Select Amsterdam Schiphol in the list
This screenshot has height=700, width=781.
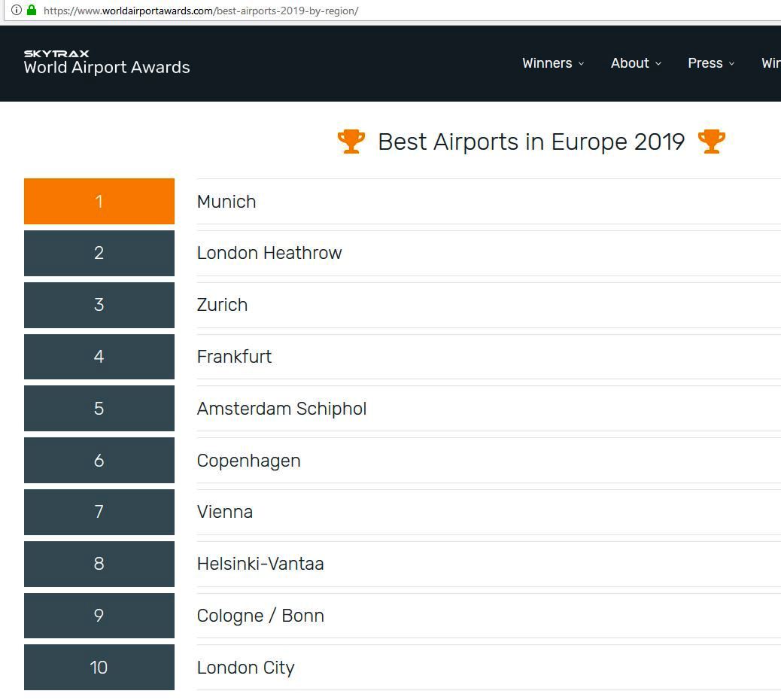pos(282,409)
